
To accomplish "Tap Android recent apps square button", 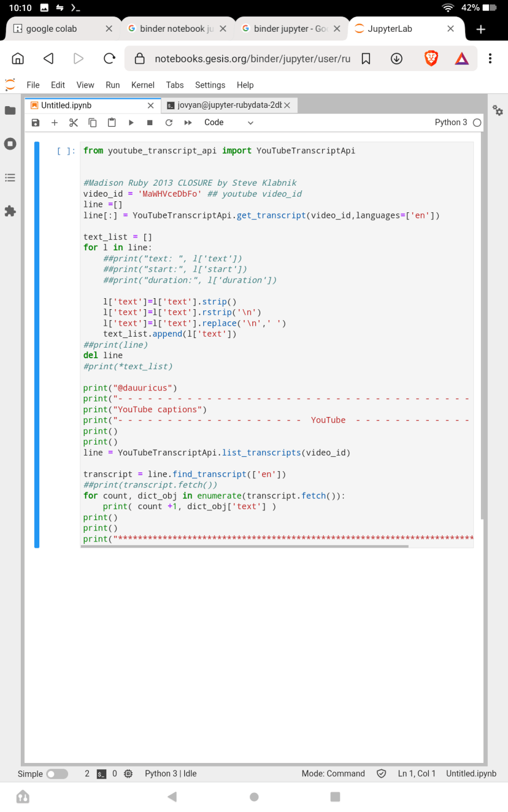I will [335, 797].
